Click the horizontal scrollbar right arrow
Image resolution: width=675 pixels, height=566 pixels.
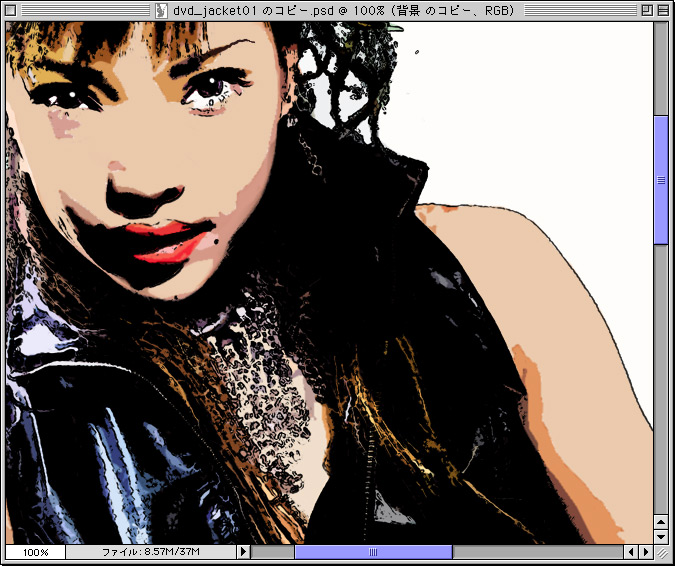pos(646,552)
